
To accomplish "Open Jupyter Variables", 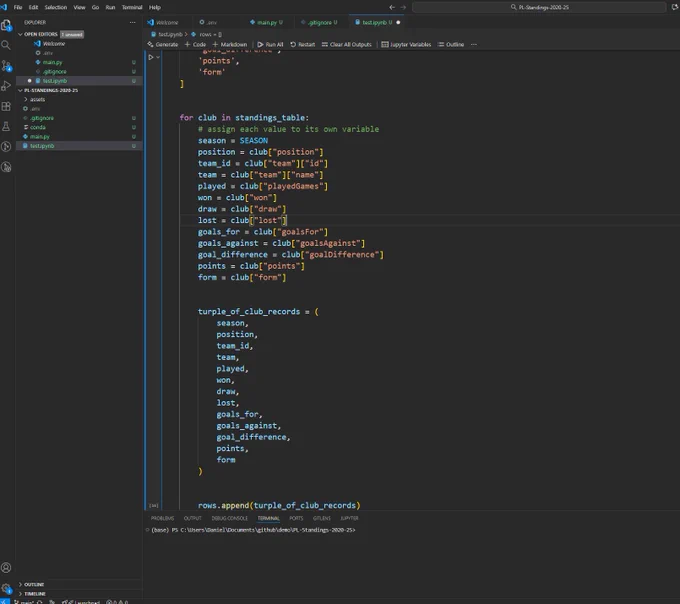I will tap(406, 44).
